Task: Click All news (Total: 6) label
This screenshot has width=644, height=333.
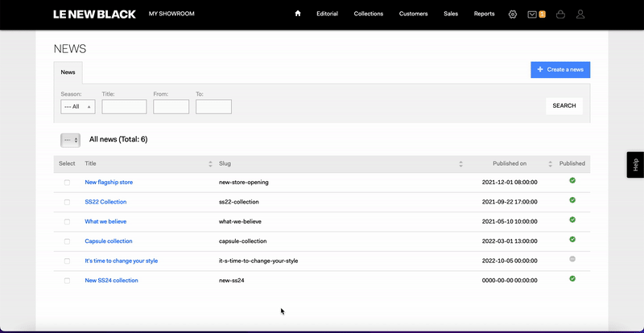Action: 118,140
